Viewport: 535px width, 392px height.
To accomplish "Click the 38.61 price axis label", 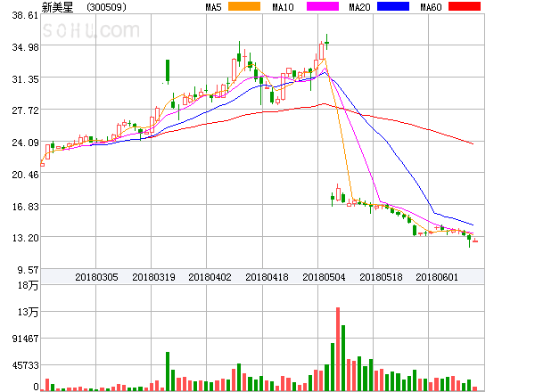I will tap(25, 15).
